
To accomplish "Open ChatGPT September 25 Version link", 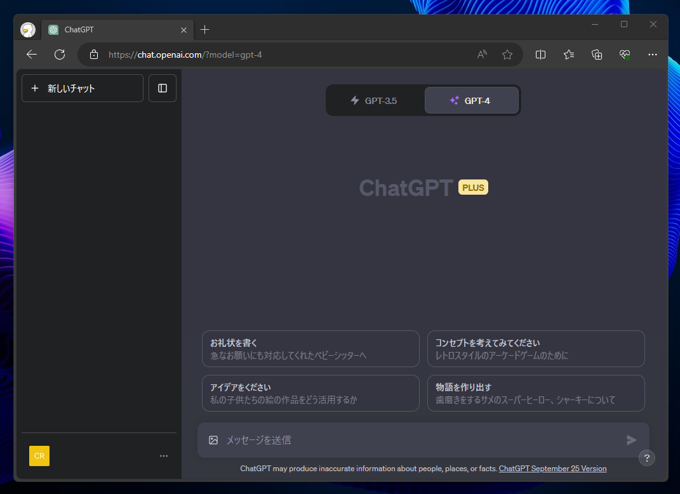I will tap(552, 468).
